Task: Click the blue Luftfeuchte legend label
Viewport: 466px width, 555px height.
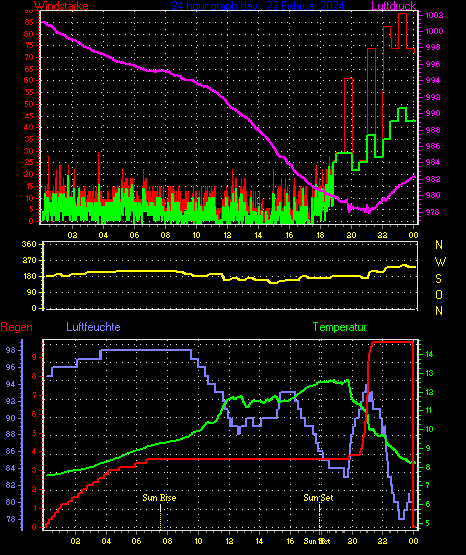Action: click(x=93, y=326)
